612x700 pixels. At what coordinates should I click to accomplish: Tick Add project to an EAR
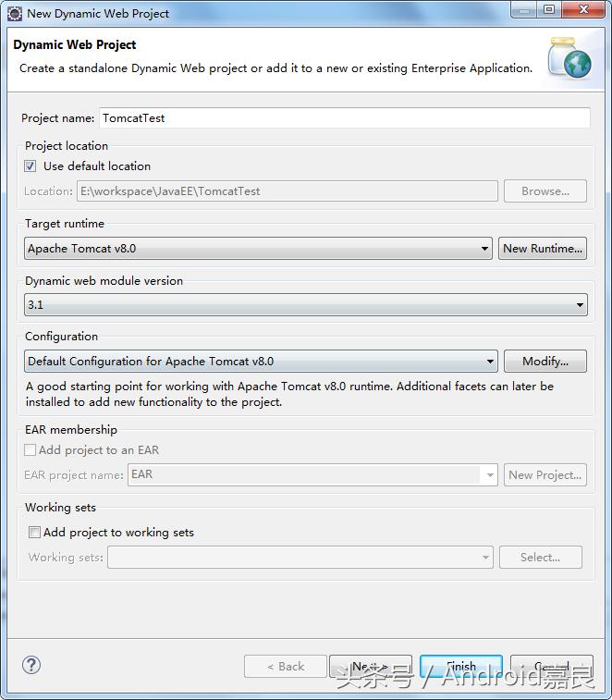(31, 450)
